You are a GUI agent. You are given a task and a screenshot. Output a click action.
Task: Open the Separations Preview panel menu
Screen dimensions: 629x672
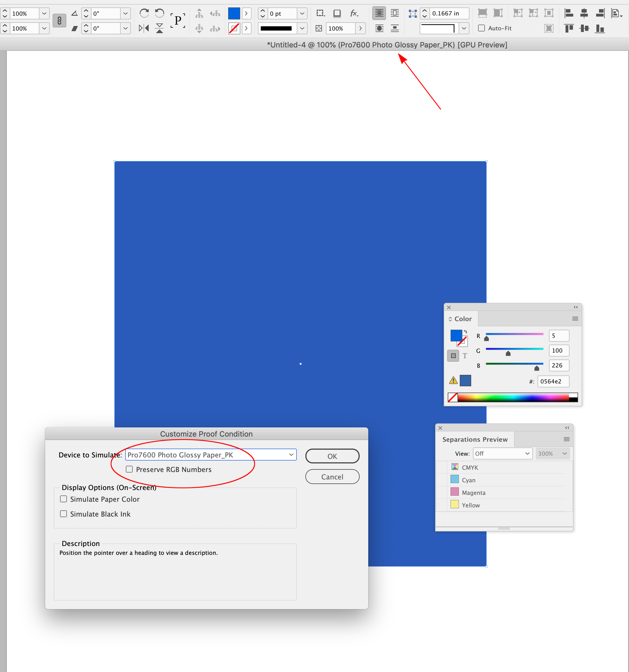(x=566, y=439)
